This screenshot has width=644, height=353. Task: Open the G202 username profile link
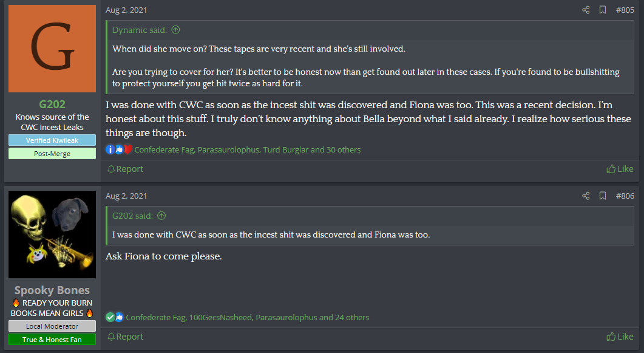pos(52,105)
